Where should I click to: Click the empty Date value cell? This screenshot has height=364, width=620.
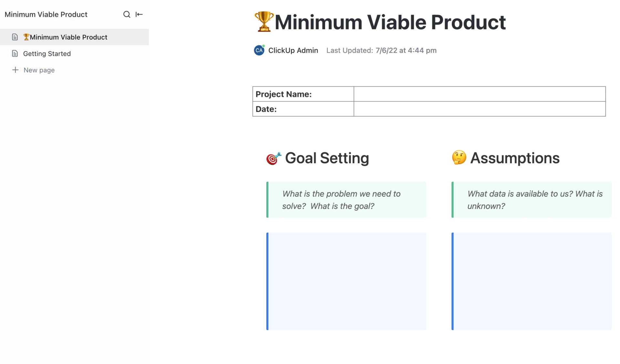tap(479, 109)
